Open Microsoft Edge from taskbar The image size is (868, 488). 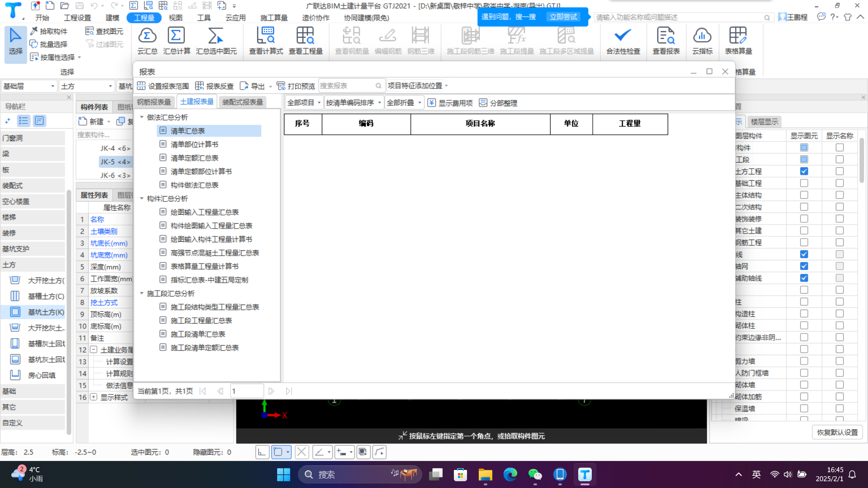point(510,474)
